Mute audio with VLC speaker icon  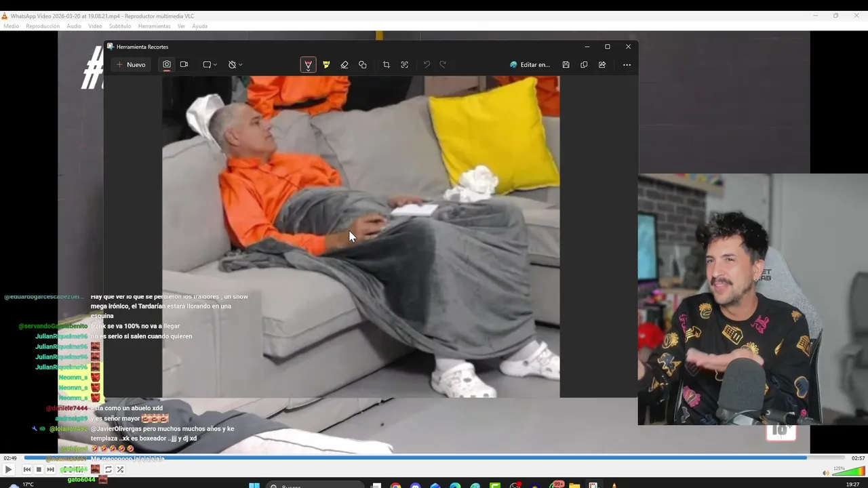(x=825, y=472)
